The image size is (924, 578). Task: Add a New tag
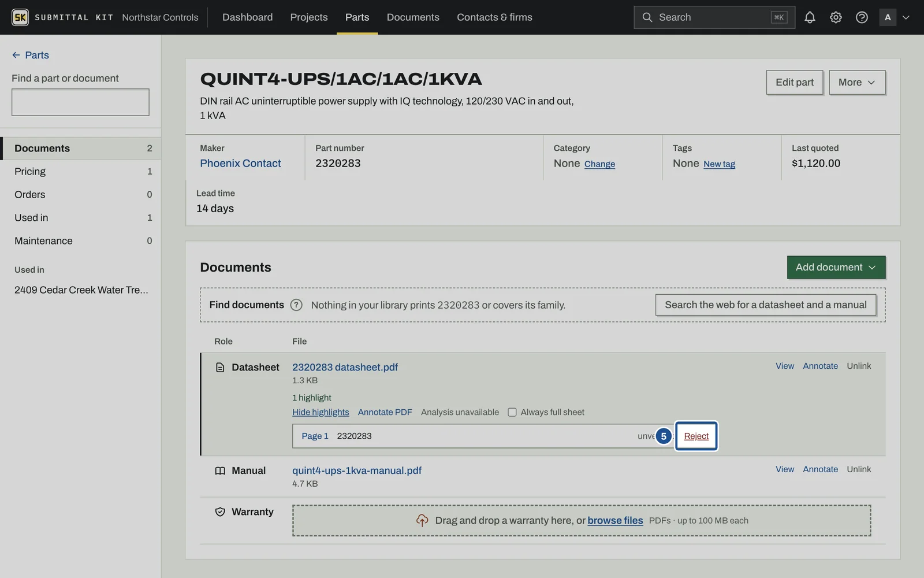tap(719, 164)
